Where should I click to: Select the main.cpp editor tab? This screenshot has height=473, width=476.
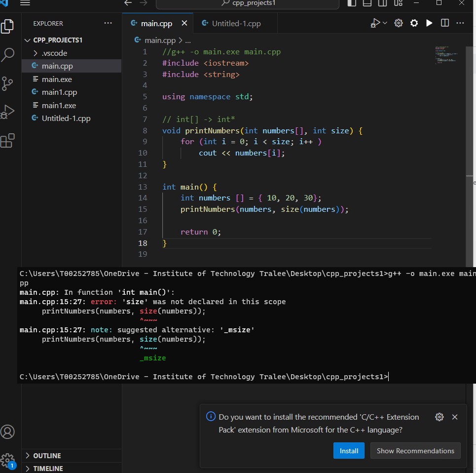coord(157,23)
